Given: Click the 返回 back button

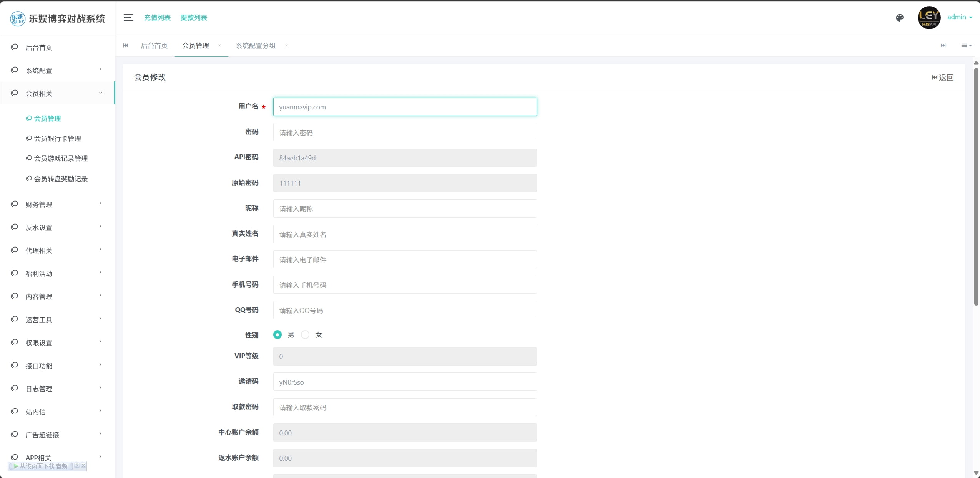Looking at the screenshot, I should click(943, 77).
